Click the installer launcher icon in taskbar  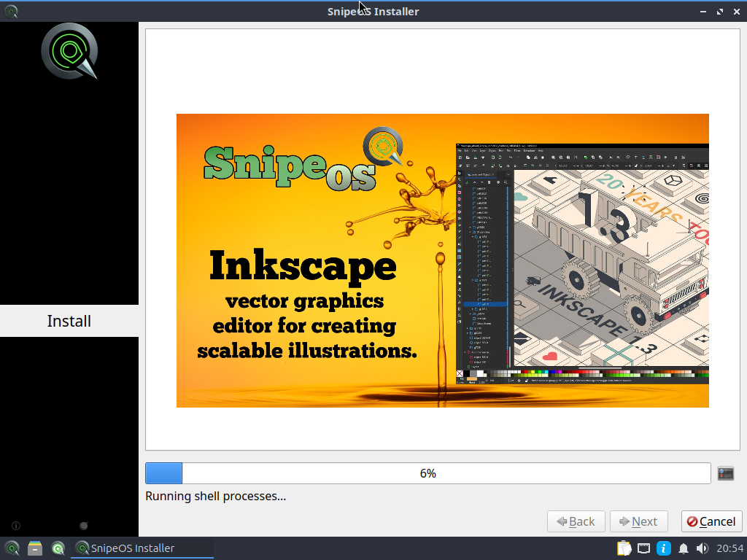click(58, 548)
